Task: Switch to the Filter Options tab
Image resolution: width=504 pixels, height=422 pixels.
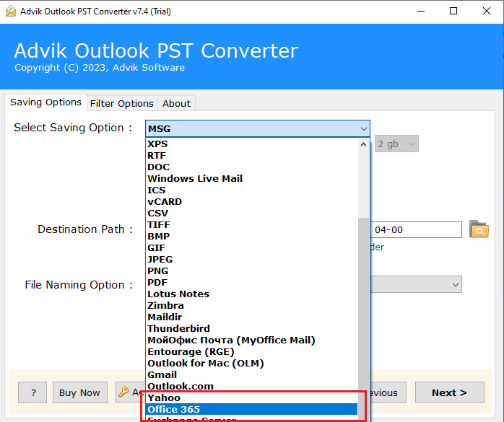Action: pos(122,103)
